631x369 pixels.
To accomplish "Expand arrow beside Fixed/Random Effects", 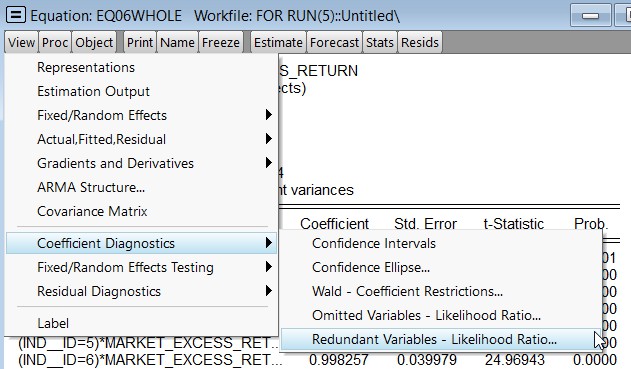I will [x=269, y=115].
